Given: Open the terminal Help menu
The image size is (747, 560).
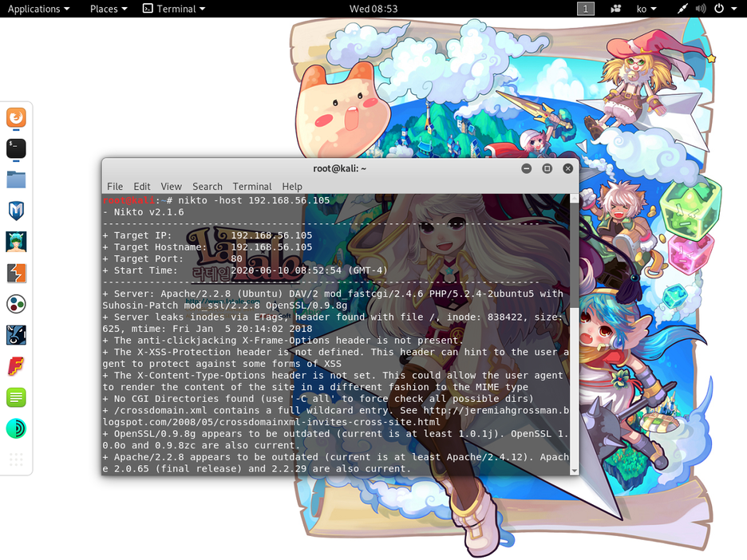Looking at the screenshot, I should click(x=292, y=186).
